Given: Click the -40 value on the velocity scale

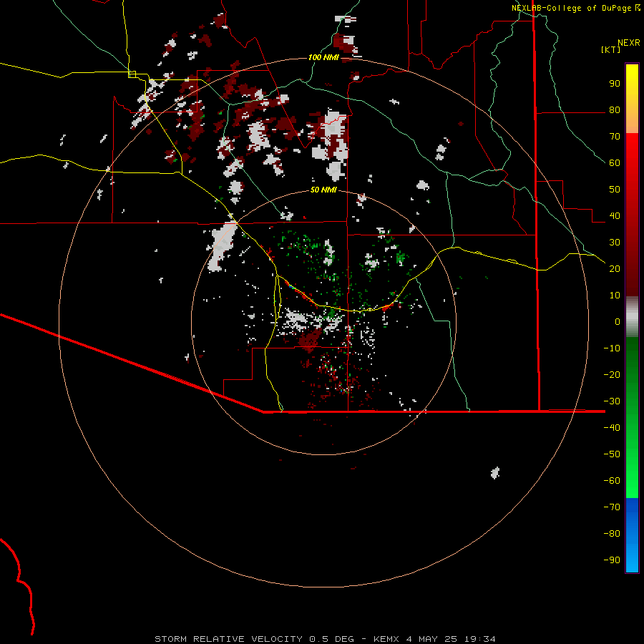Looking at the screenshot, I should pos(612,428).
